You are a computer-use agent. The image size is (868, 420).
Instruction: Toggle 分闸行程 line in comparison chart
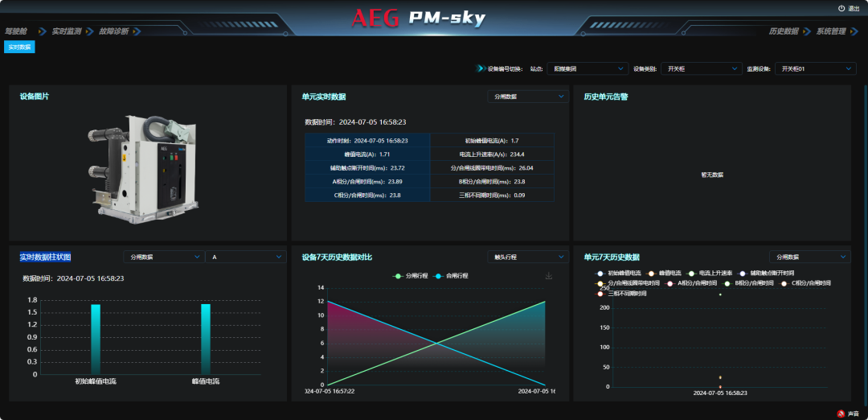(x=410, y=275)
